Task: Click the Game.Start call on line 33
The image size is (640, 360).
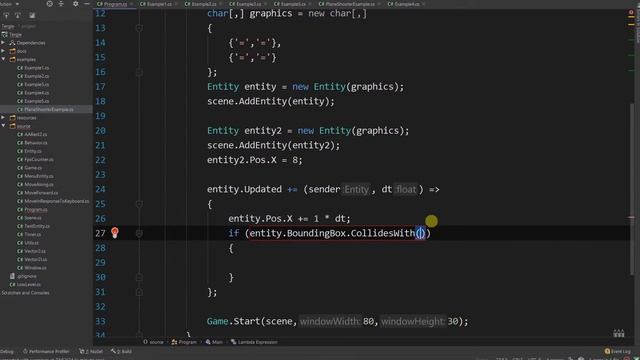Action: coord(233,321)
